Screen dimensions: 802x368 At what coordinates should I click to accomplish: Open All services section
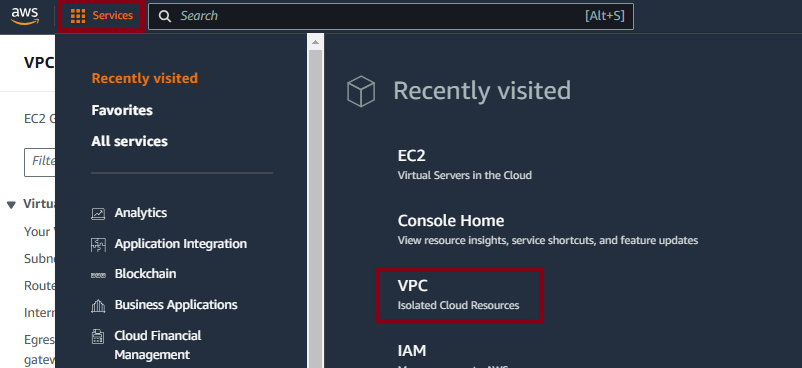point(129,141)
